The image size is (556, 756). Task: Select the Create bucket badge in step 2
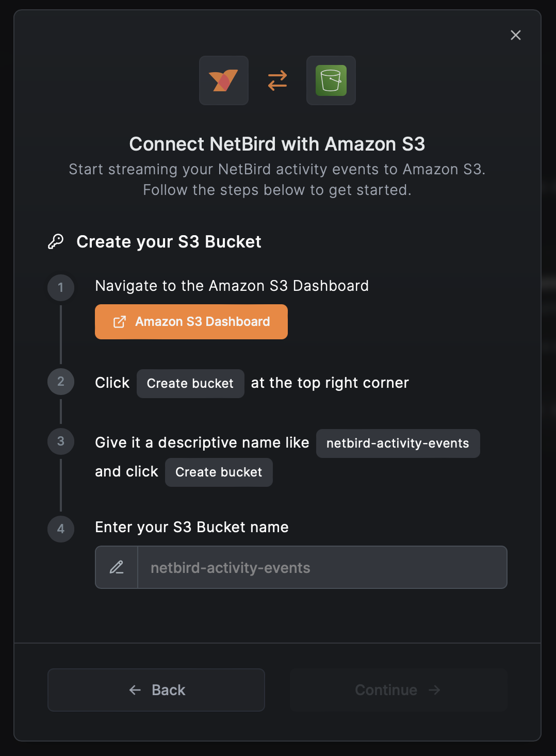point(190,383)
